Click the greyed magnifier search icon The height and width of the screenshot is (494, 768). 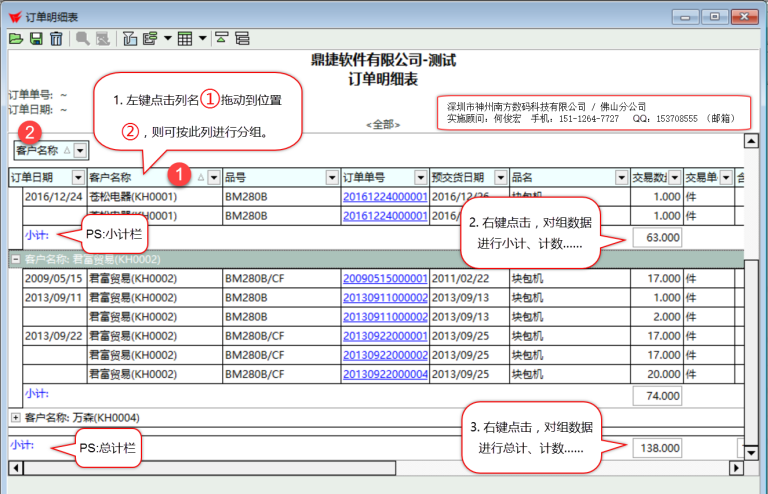point(82,39)
